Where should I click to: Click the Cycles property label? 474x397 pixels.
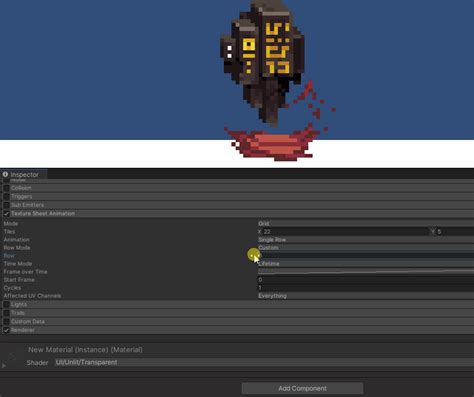pos(12,288)
